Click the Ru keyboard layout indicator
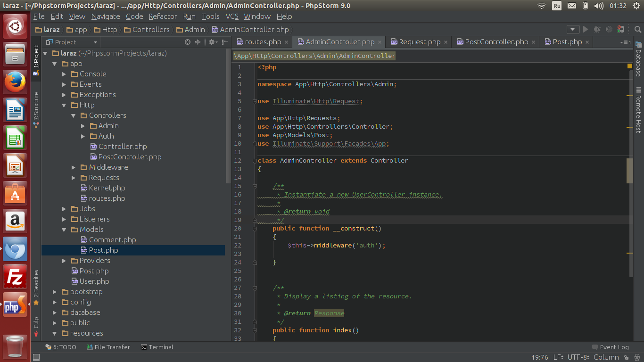The width and height of the screenshot is (644, 362). click(557, 6)
